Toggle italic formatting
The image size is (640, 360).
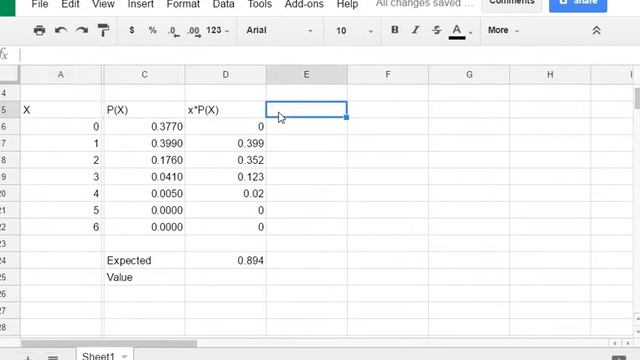[x=416, y=30]
